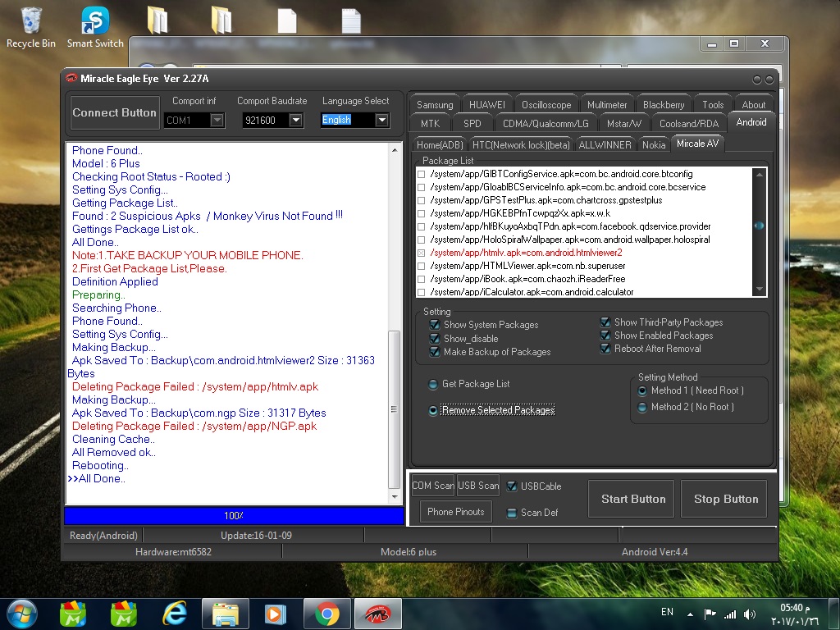
Task: Click the blue 100% progress bar
Action: point(234,515)
